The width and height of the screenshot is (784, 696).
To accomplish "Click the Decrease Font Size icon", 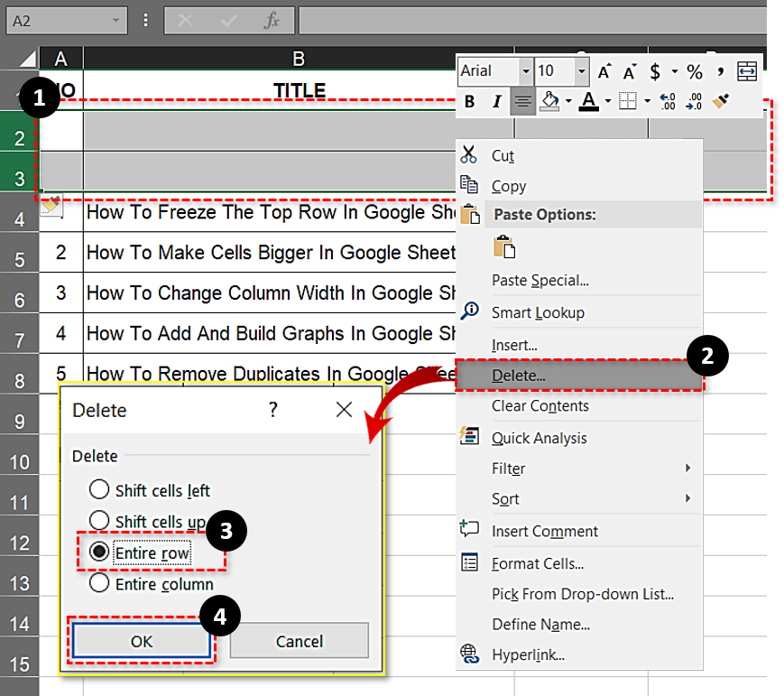I will [x=630, y=71].
